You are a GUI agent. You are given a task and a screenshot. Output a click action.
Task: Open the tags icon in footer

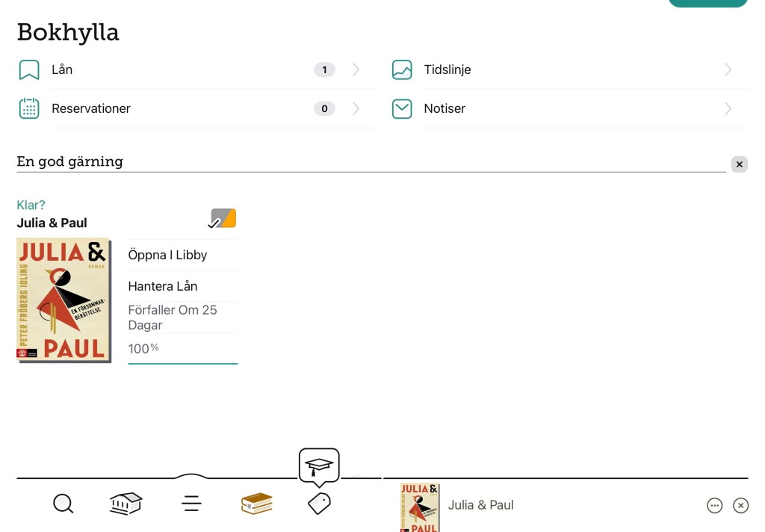[319, 504]
